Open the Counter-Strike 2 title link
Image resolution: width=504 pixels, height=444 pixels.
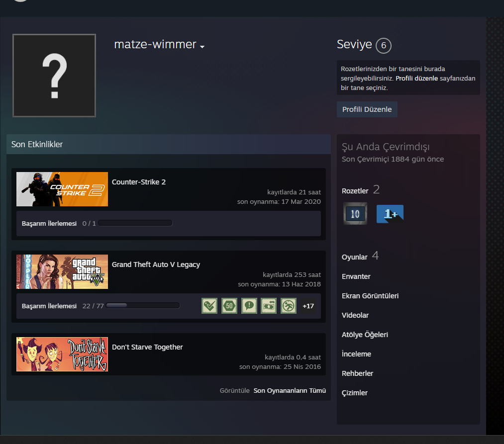pos(138,182)
